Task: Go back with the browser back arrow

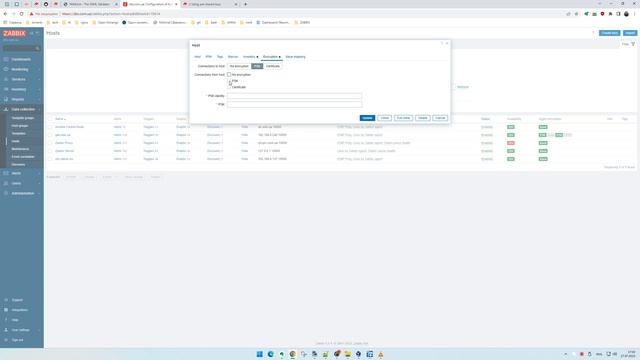Action: pyautogui.click(x=5, y=14)
